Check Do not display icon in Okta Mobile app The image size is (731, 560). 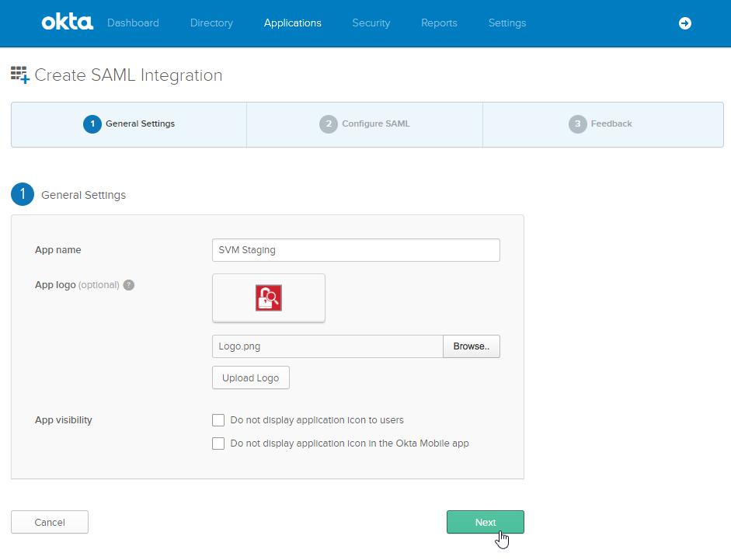pyautogui.click(x=218, y=443)
